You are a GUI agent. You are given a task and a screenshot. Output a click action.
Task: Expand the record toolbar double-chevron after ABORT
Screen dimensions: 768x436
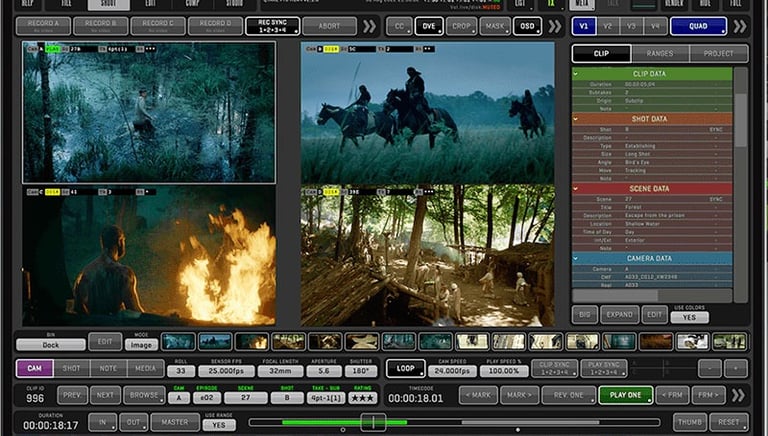coord(369,26)
